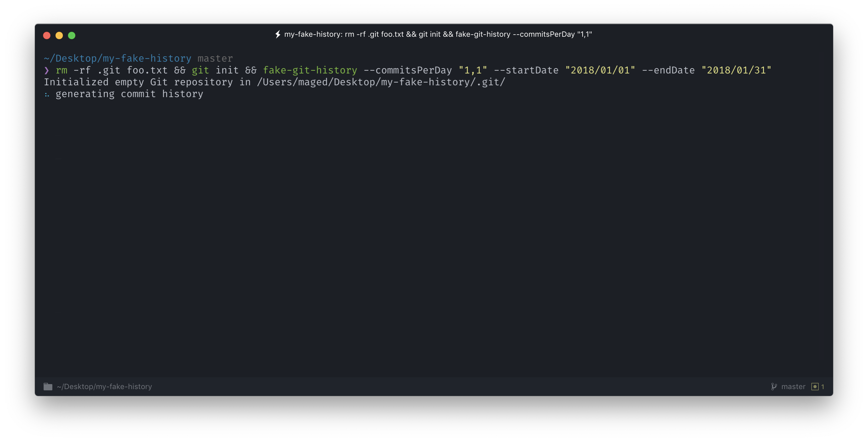Click the green prompt arrow before the command
This screenshot has height=442, width=868.
[47, 70]
